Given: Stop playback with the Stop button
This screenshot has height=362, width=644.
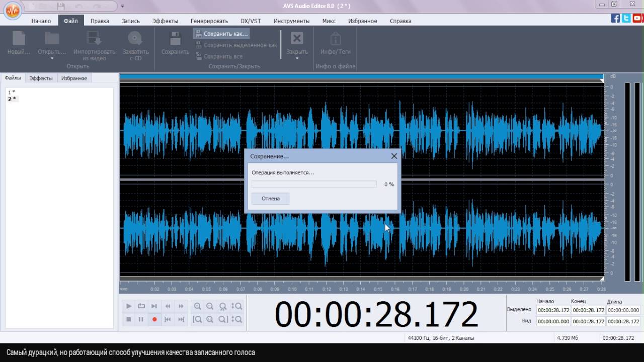Looking at the screenshot, I should coord(129,319).
